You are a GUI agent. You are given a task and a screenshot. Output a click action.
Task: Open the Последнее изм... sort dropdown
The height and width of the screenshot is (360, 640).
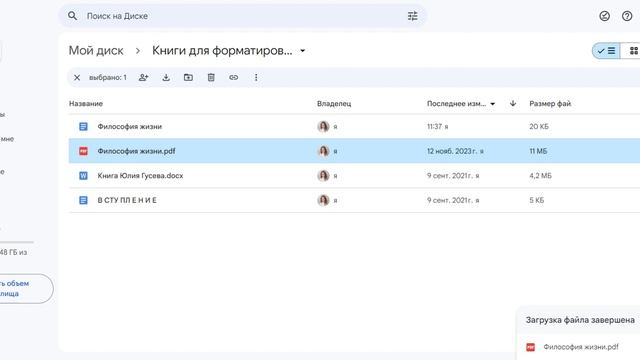(x=493, y=104)
